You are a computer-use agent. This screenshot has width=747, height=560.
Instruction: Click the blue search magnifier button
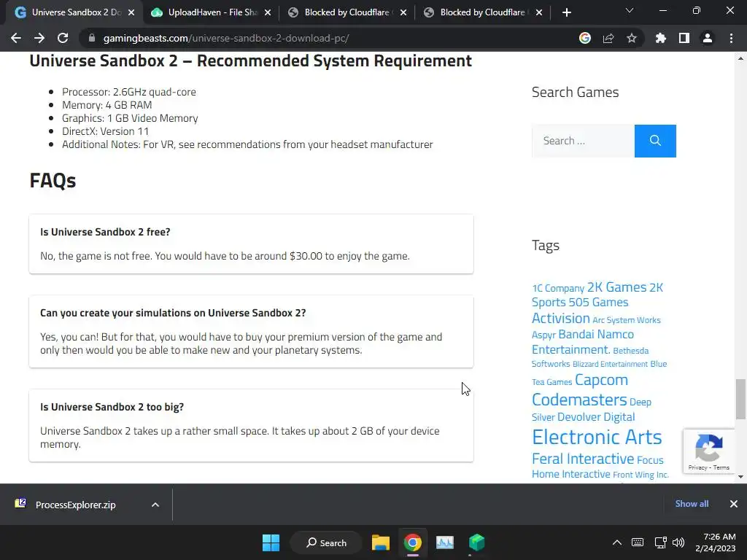coord(655,141)
